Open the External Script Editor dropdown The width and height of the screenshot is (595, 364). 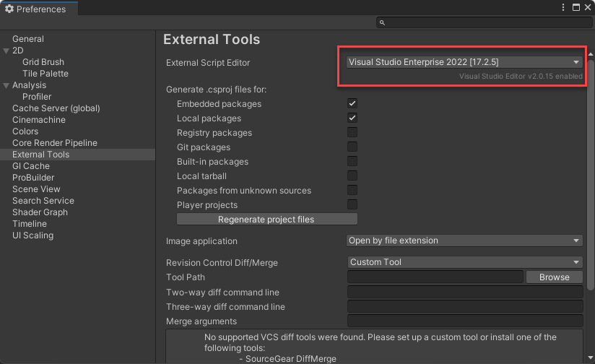(464, 62)
